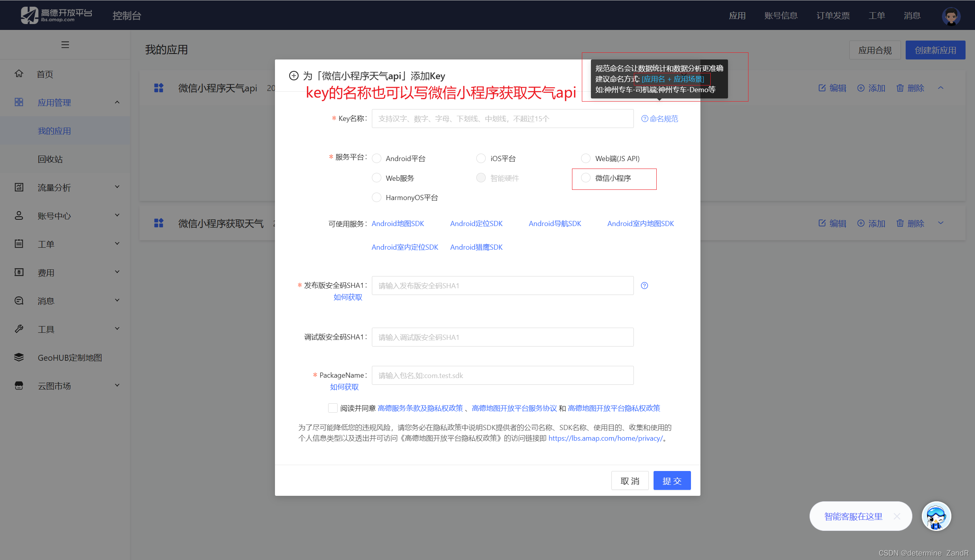Click the 高德开放平台 logo
The image size is (975, 560).
point(57,15)
